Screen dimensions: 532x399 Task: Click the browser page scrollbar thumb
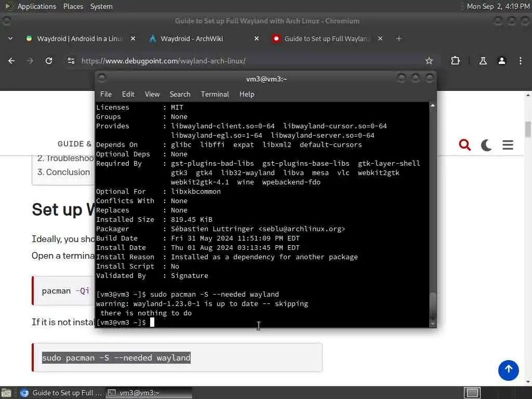point(528,129)
